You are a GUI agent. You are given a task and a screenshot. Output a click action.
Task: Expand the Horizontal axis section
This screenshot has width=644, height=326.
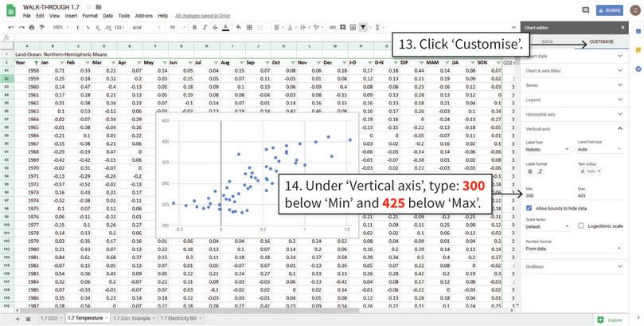574,114
